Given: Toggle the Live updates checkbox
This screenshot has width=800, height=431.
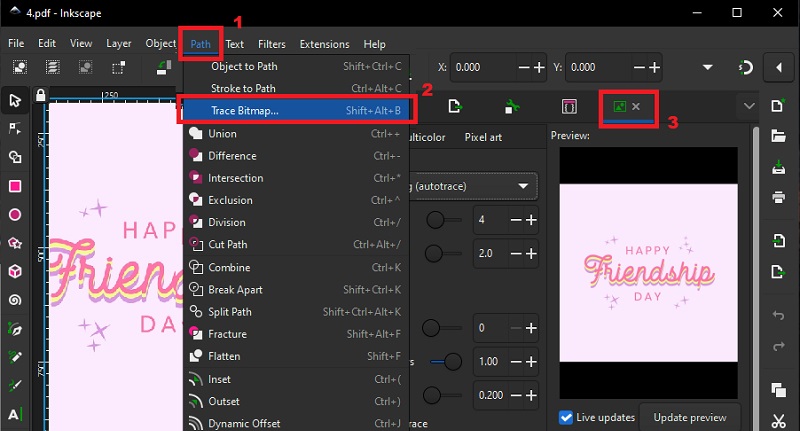Looking at the screenshot, I should pos(566,417).
